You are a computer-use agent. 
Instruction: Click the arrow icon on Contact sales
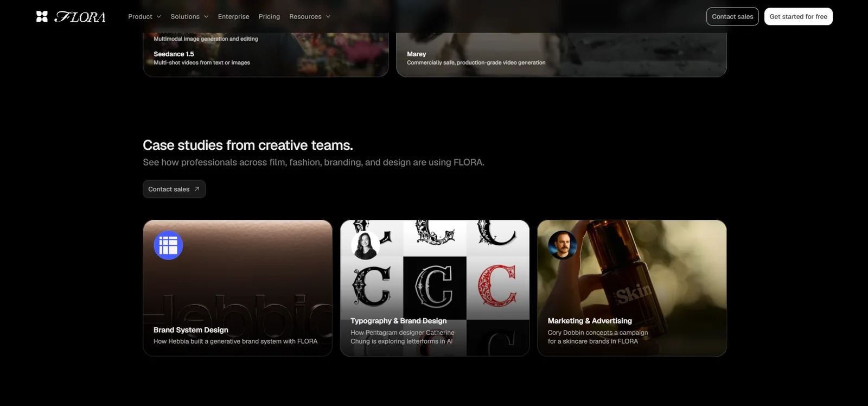tap(197, 189)
